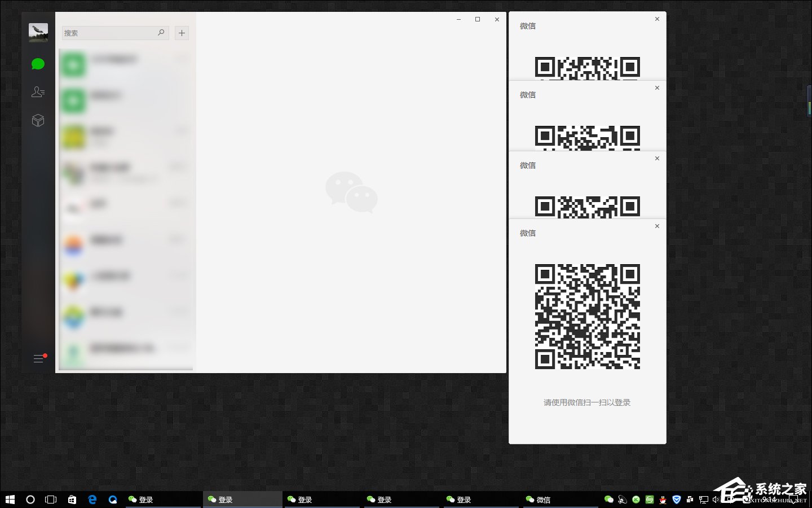The image size is (812, 508).
Task: Open the Microsoft Store taskbar icon
Action: coord(72,500)
